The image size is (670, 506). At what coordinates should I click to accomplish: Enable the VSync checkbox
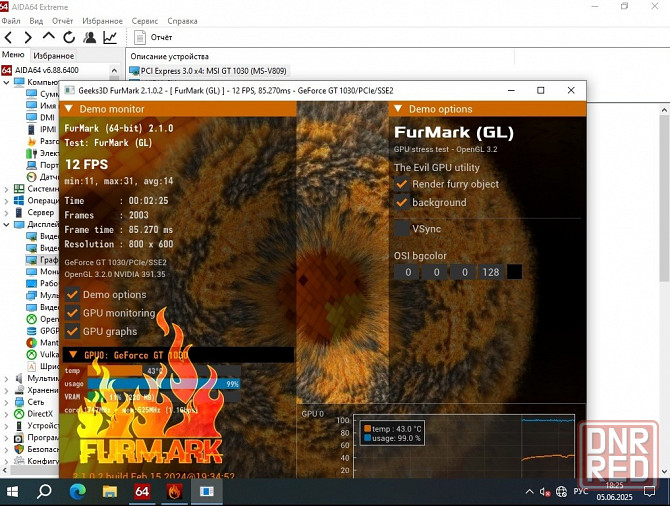click(x=401, y=228)
